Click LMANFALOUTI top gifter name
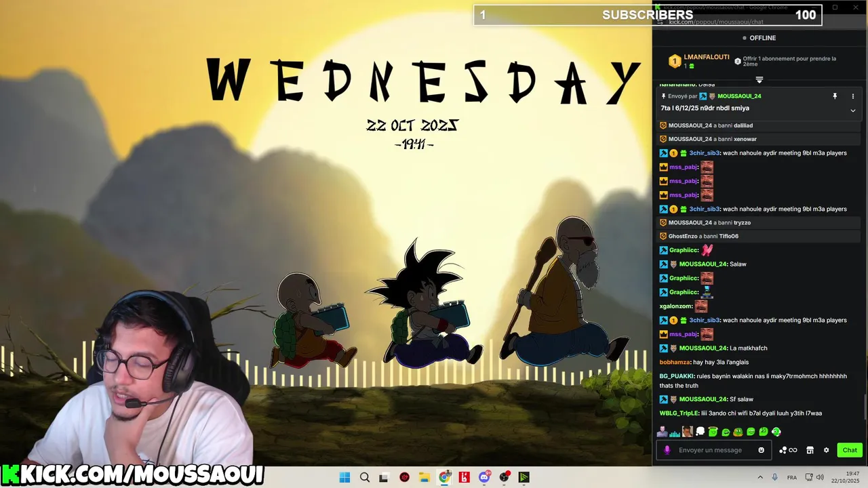The height and width of the screenshot is (488, 868). point(707,57)
